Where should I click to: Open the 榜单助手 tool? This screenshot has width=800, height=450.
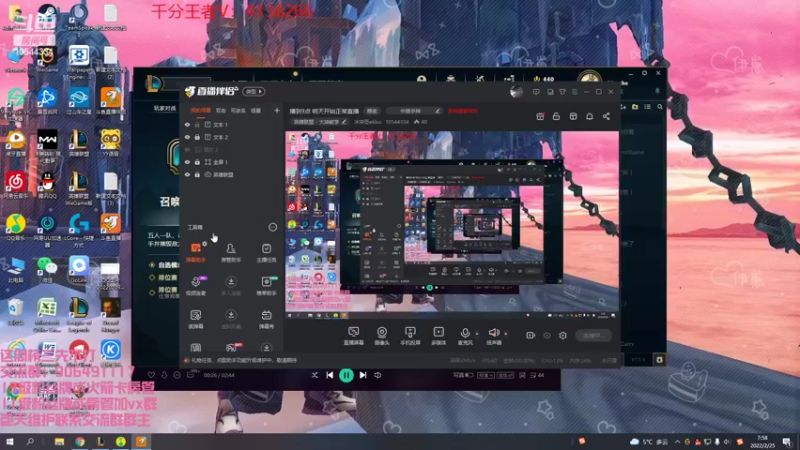[266, 286]
